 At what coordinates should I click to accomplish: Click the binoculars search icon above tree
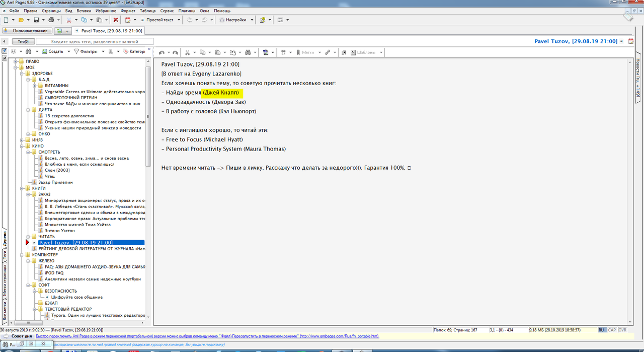coord(29,51)
